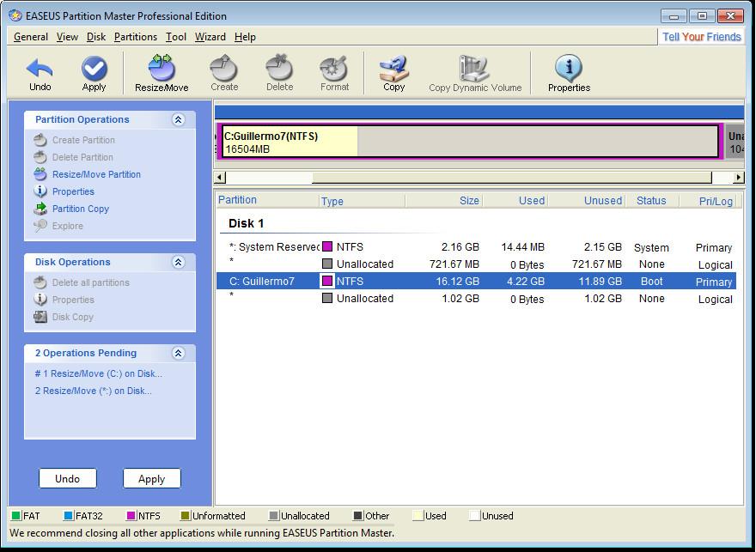Collapse the Partition Operations panel
The height and width of the screenshot is (552, 756).
(178, 120)
